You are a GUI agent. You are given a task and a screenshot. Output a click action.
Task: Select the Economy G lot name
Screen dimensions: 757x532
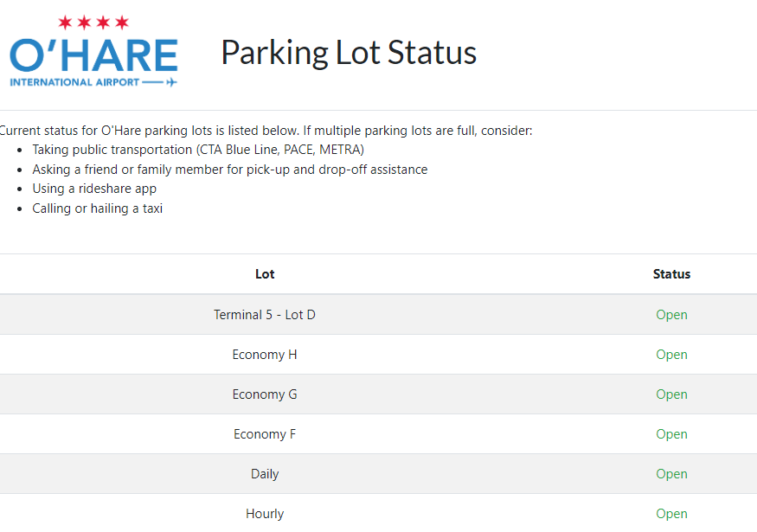(265, 394)
